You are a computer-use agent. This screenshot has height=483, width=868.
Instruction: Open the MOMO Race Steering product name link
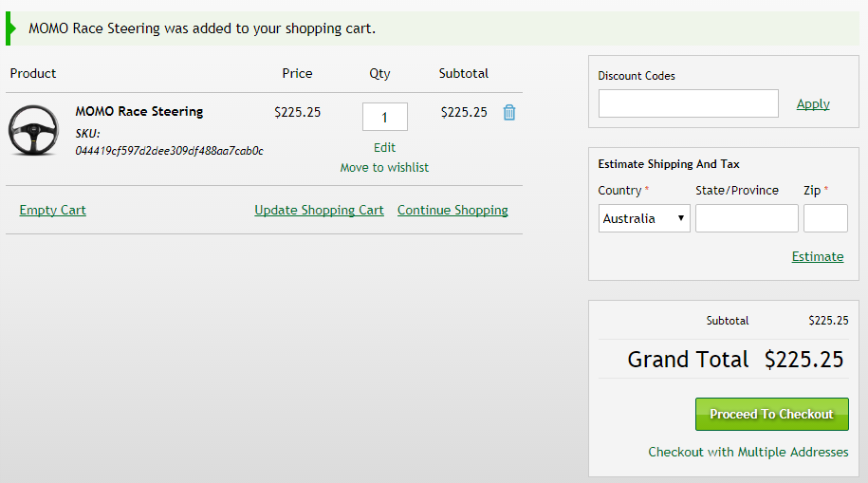coord(139,111)
